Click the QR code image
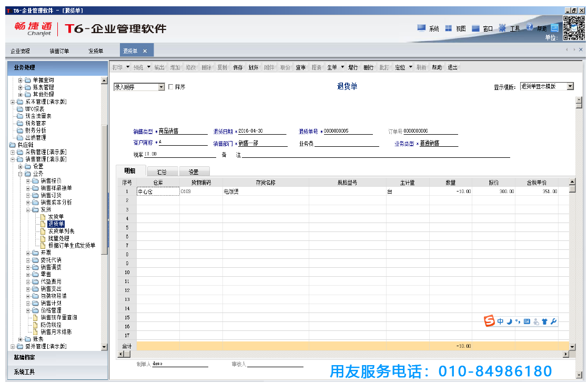 [573, 28]
